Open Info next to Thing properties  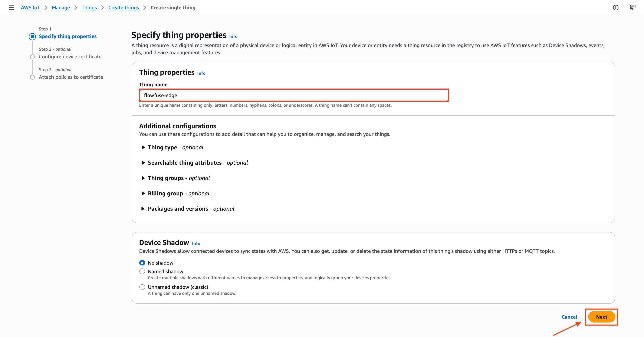pyautogui.click(x=201, y=73)
